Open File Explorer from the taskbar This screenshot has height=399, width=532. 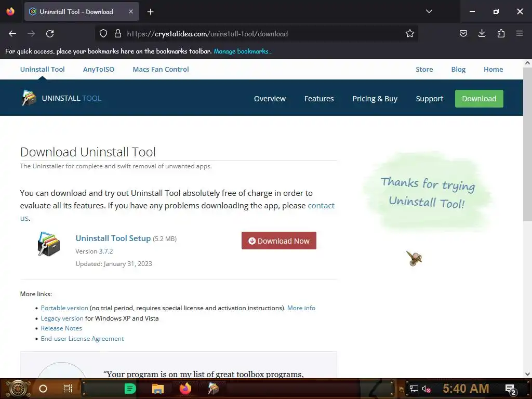(x=158, y=389)
